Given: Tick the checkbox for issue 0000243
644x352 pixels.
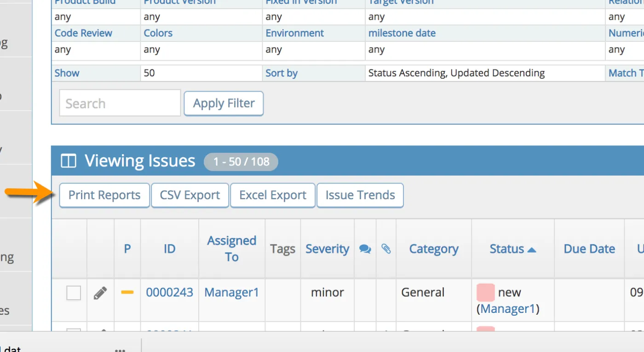Looking at the screenshot, I should pyautogui.click(x=74, y=293).
